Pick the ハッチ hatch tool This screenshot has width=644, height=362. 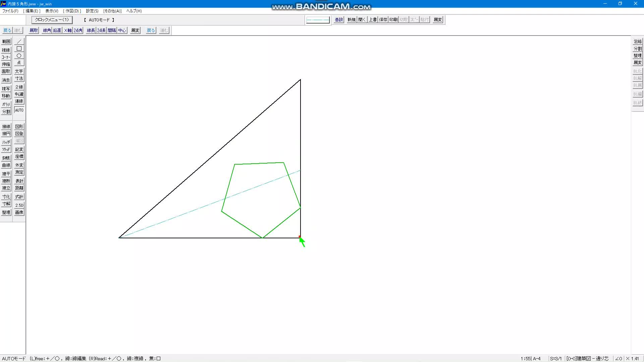click(x=6, y=142)
